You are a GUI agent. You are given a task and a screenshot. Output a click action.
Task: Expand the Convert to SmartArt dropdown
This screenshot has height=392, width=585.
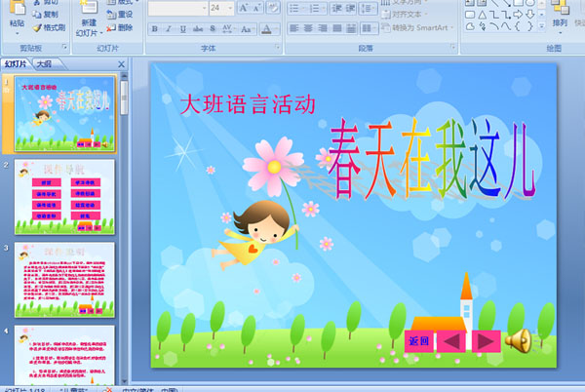tap(452, 27)
